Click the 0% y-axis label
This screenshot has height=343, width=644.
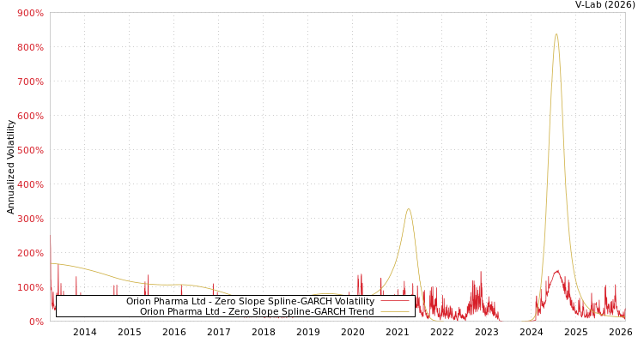36,322
